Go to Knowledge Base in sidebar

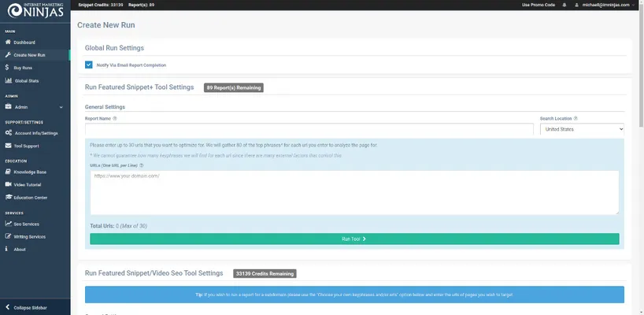pyautogui.click(x=30, y=172)
